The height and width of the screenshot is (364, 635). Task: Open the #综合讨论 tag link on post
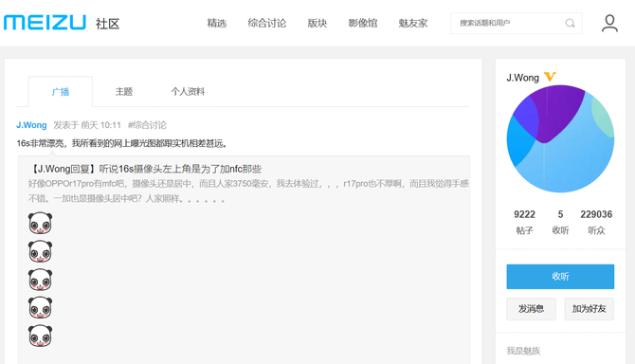pyautogui.click(x=147, y=125)
